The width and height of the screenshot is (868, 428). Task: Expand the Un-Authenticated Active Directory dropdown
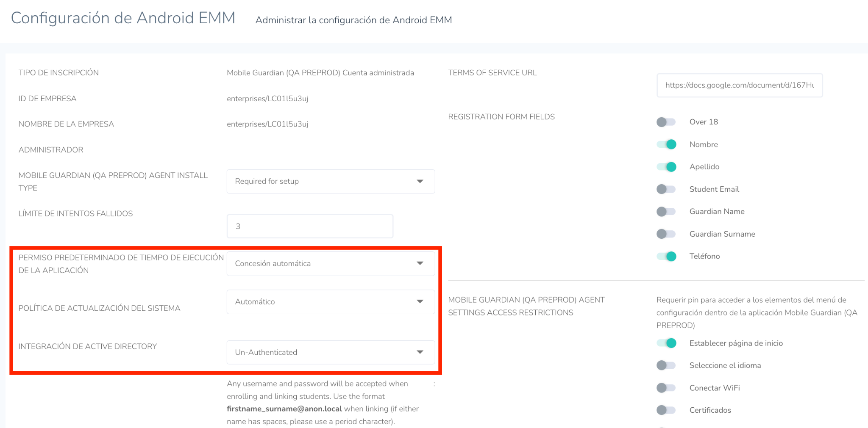pyautogui.click(x=330, y=352)
